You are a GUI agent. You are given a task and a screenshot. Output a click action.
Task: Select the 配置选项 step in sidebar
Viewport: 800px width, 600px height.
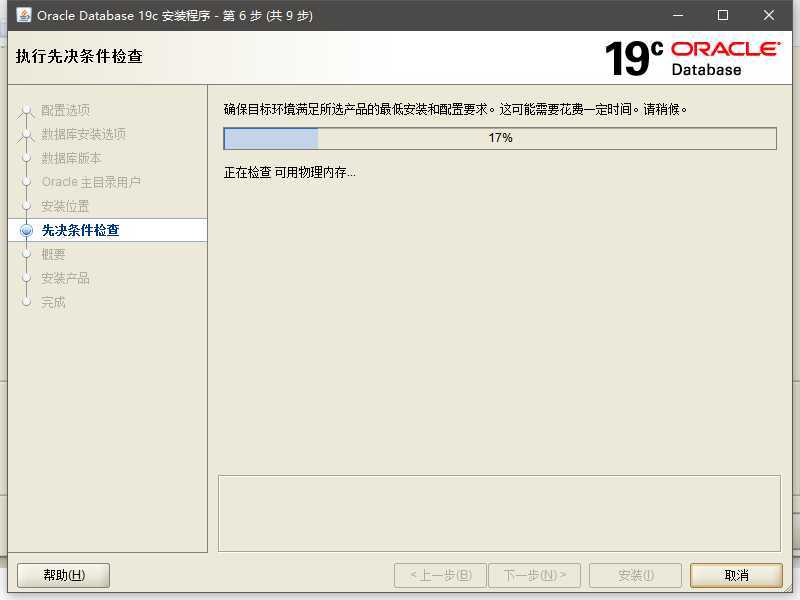[65, 110]
